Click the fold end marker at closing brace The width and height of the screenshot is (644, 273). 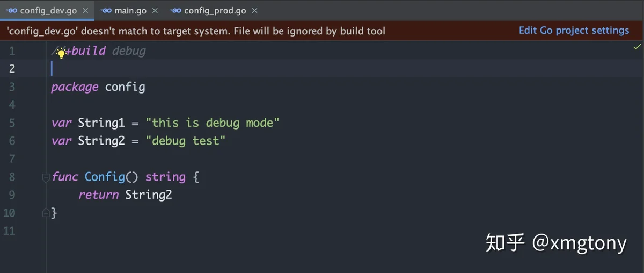pyautogui.click(x=46, y=213)
